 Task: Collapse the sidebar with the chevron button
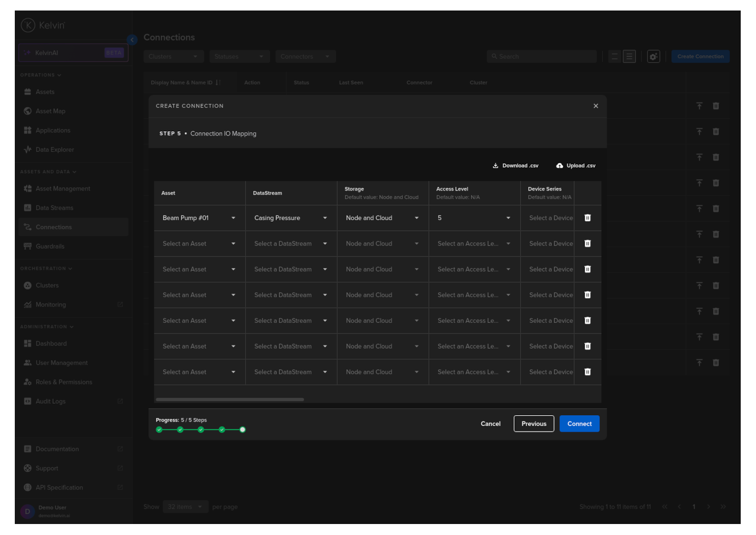pyautogui.click(x=132, y=40)
